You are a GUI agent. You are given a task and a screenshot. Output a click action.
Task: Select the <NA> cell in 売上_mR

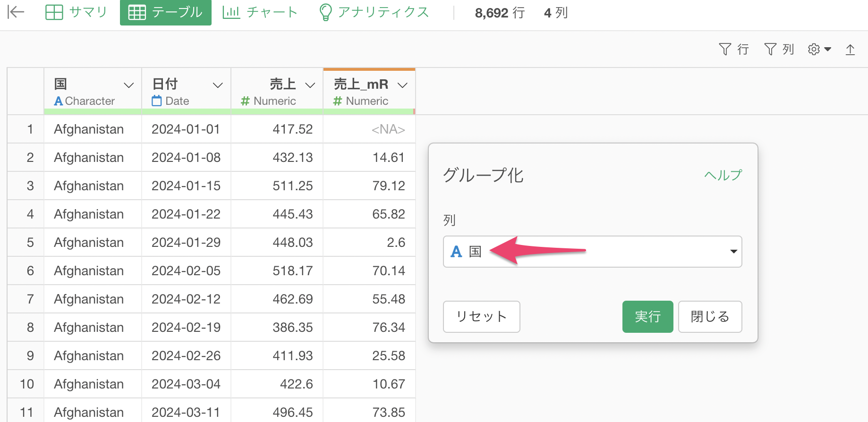369,129
